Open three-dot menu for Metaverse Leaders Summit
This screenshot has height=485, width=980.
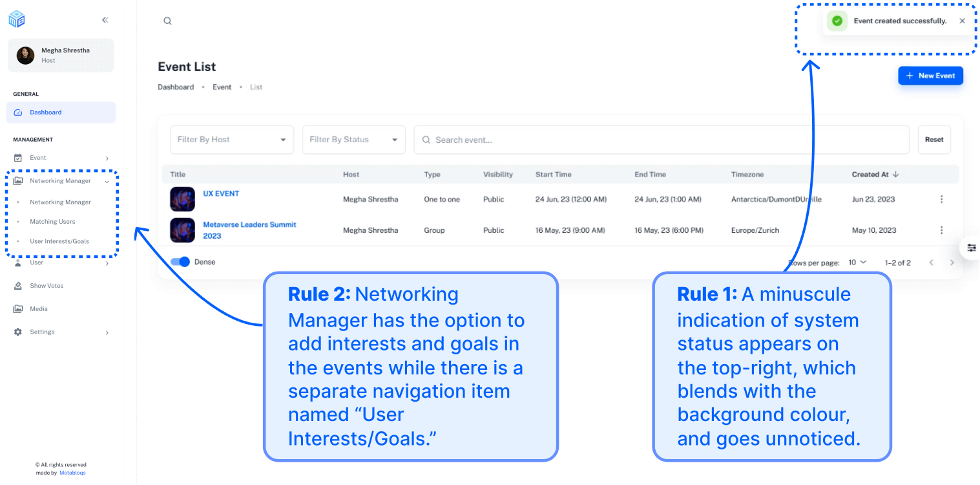point(941,230)
